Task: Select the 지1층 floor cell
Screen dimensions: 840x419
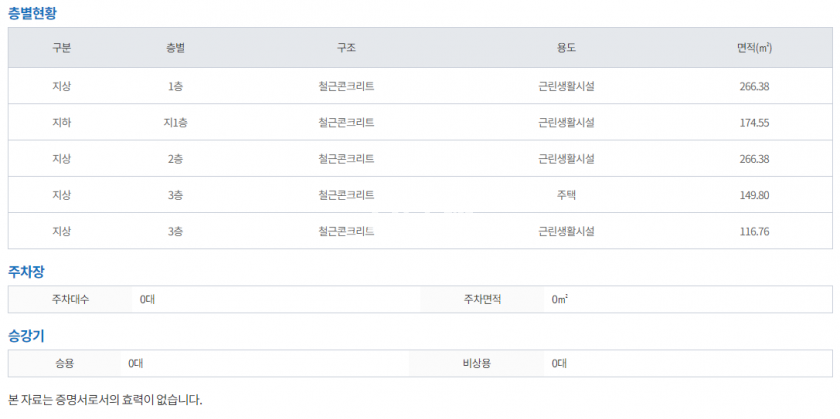Action: click(176, 122)
